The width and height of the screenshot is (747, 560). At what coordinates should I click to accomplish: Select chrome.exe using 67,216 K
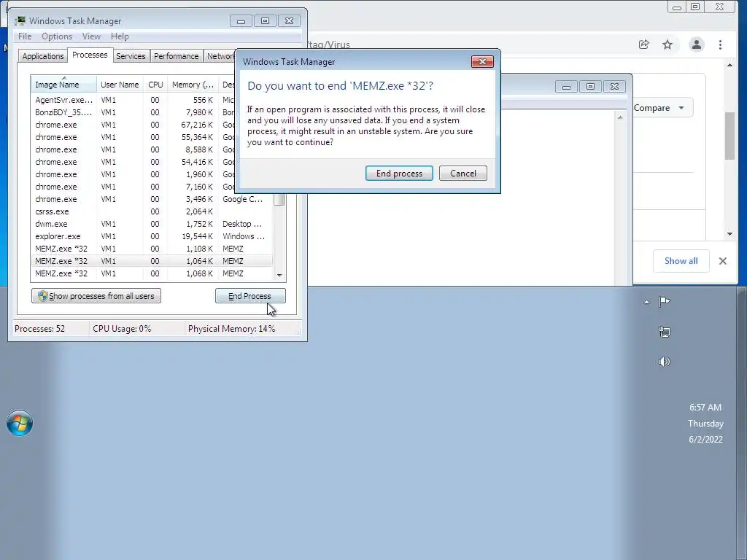152,125
